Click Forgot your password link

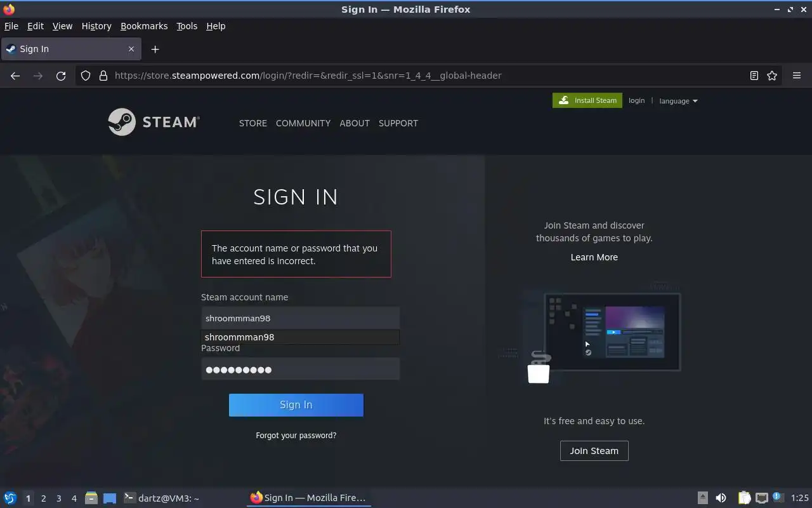click(296, 436)
